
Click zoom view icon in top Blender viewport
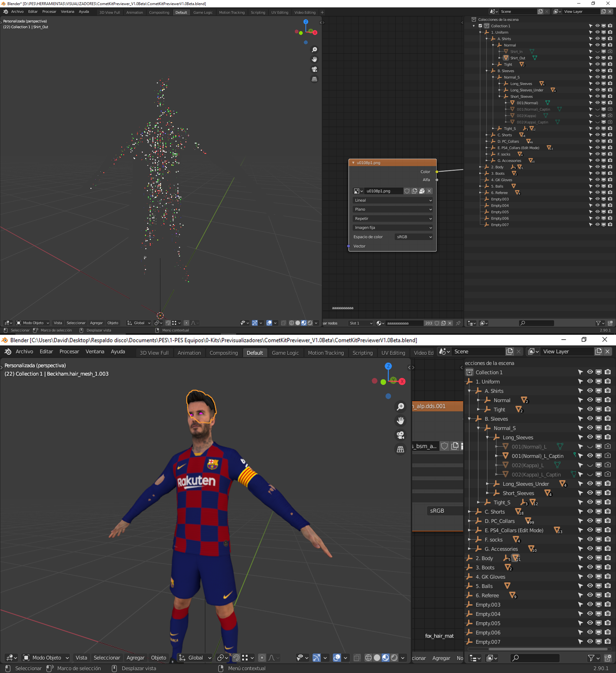click(x=314, y=50)
